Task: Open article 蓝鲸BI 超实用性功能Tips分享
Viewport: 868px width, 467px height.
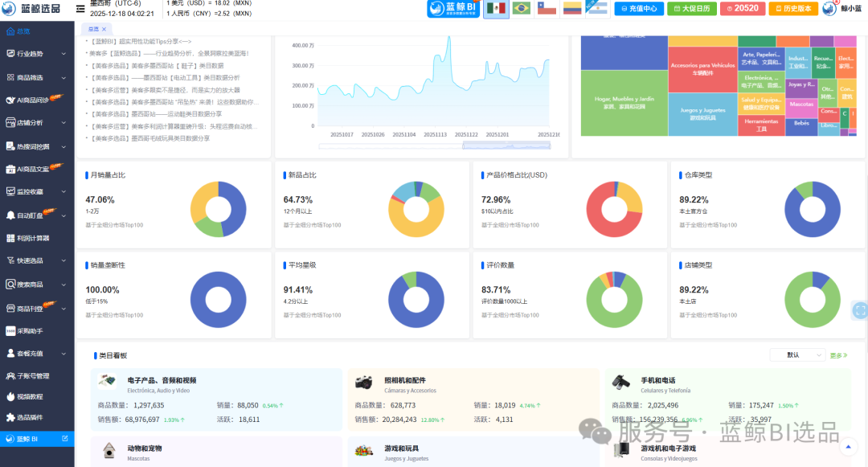Action: coord(141,41)
